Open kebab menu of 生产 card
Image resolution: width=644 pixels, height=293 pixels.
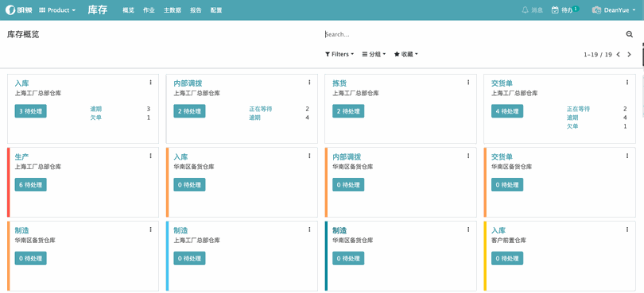150,156
